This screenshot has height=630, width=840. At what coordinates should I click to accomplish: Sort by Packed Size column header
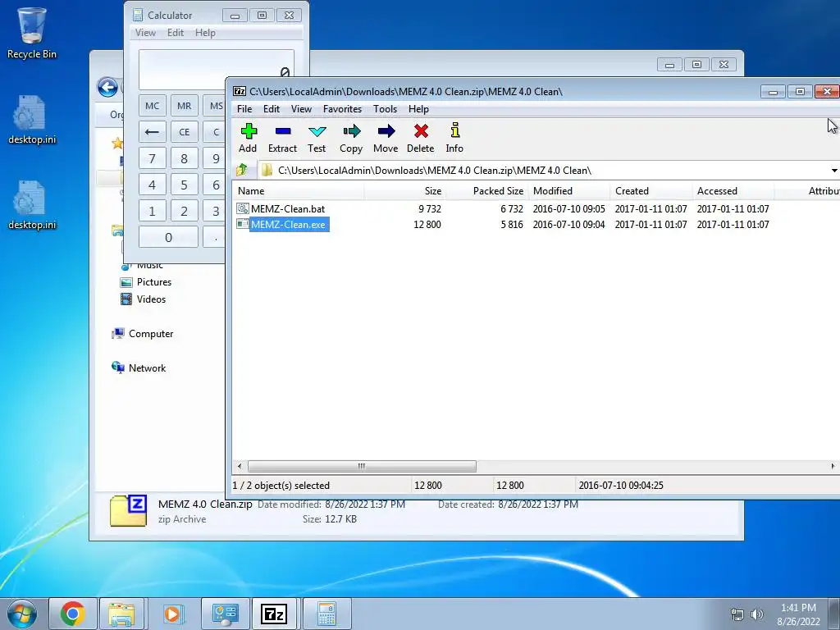click(487, 190)
